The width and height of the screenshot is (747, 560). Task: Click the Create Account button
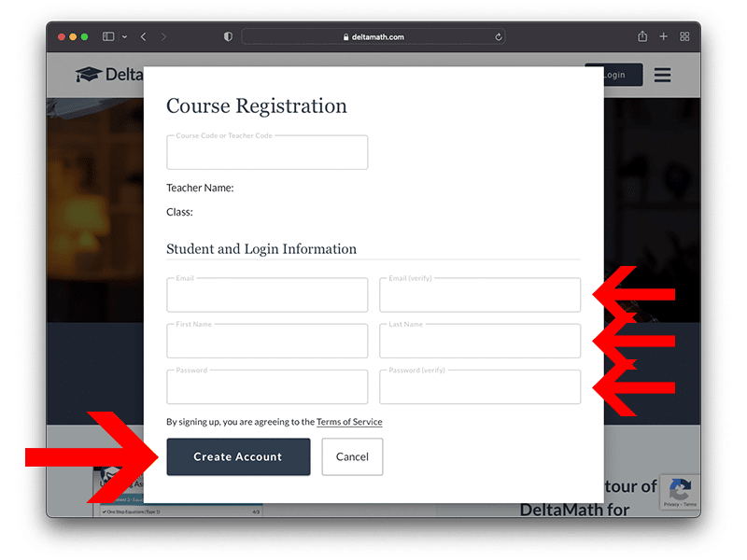coord(238,456)
